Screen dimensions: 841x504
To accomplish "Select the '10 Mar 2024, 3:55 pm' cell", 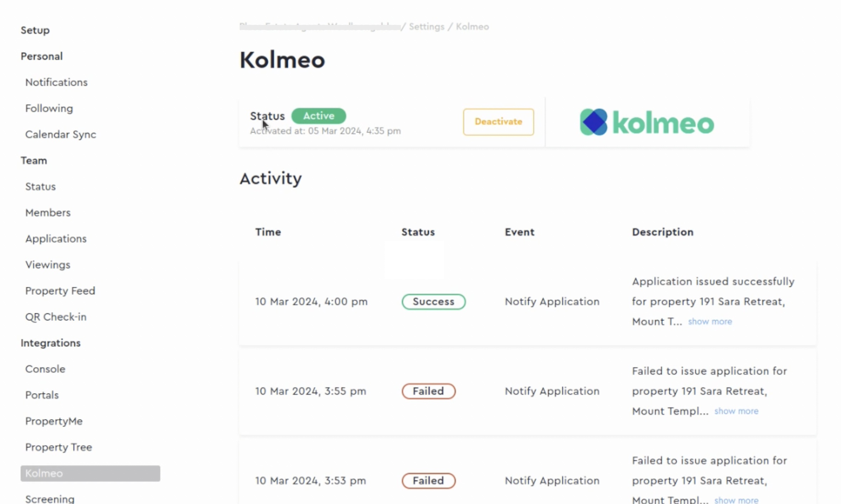I will click(x=311, y=391).
